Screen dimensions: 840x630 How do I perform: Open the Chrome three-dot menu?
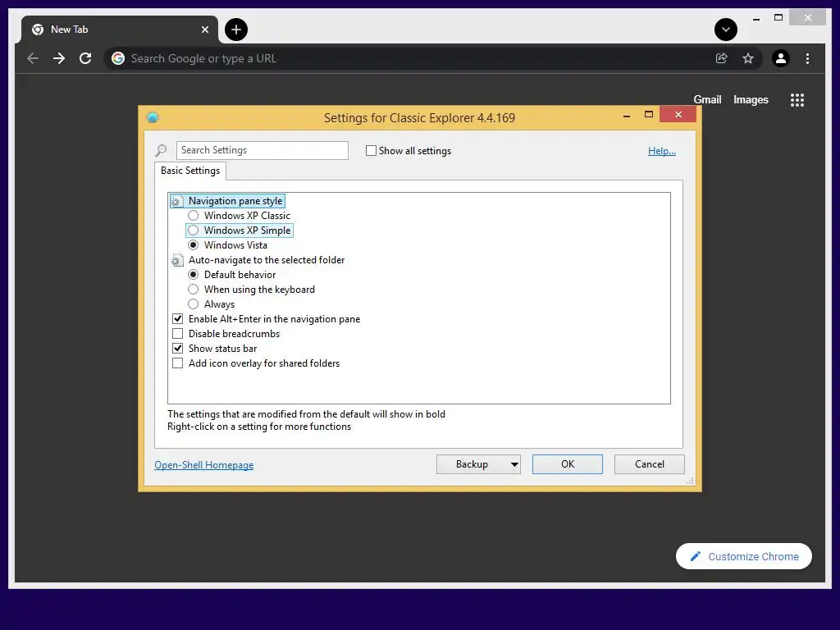click(807, 58)
